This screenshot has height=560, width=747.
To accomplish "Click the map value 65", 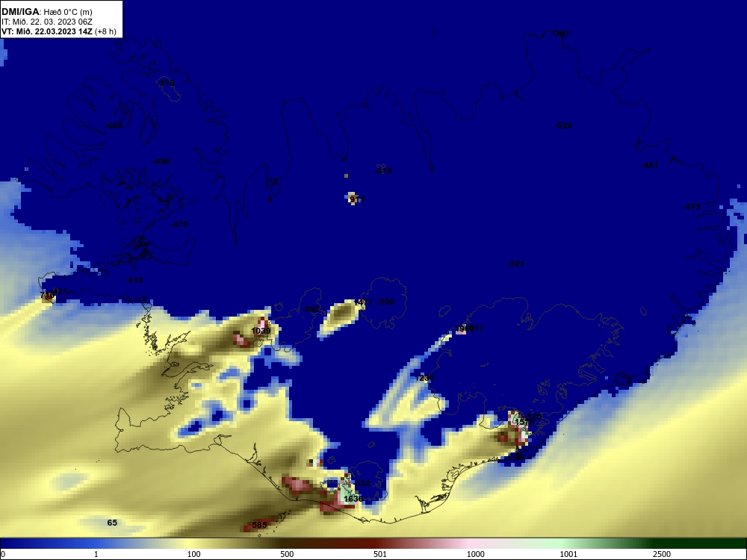I will 112,523.
